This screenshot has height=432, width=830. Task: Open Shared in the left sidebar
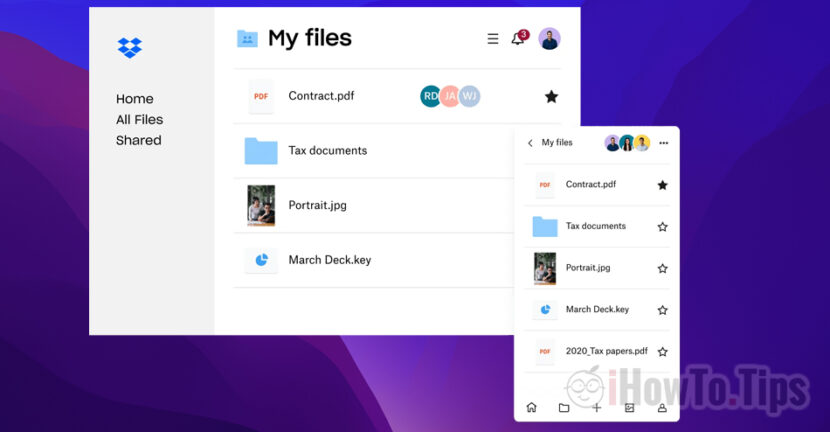(x=138, y=141)
